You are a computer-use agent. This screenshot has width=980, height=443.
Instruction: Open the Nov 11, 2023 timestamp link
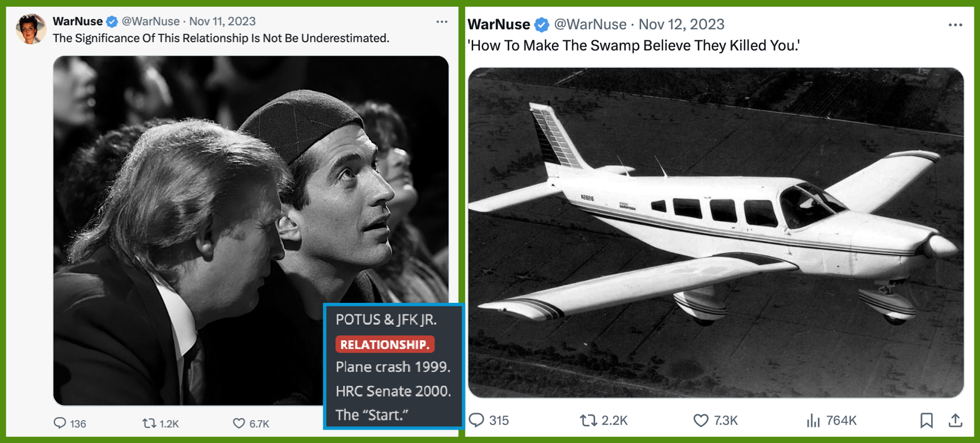pyautogui.click(x=222, y=21)
